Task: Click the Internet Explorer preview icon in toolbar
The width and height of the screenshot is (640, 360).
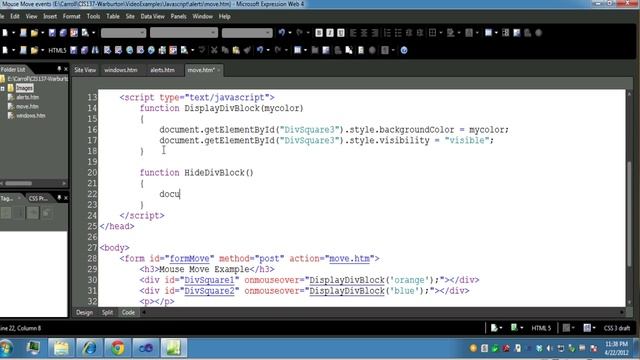Action: coord(129,50)
